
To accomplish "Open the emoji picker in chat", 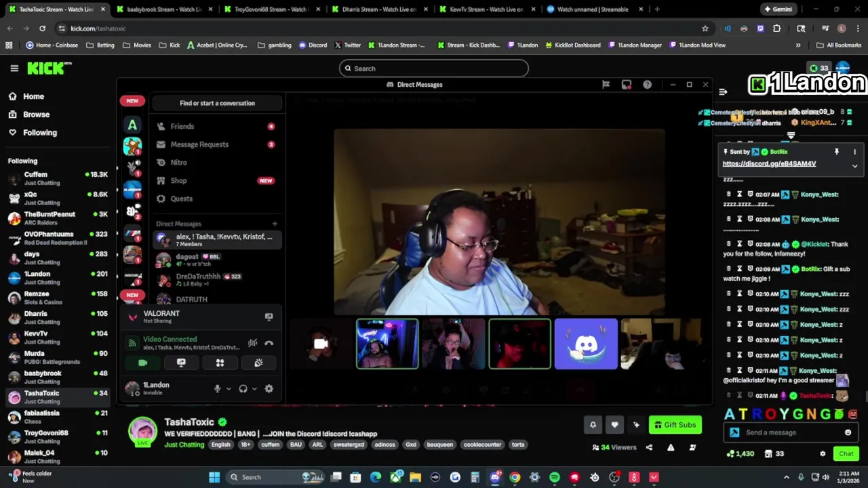I will click(x=848, y=432).
